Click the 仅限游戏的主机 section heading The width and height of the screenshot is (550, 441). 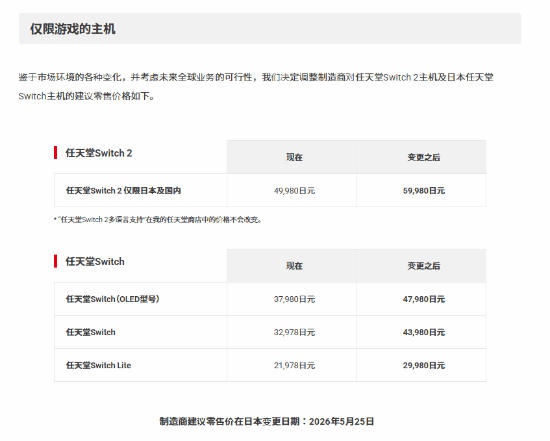[73, 29]
